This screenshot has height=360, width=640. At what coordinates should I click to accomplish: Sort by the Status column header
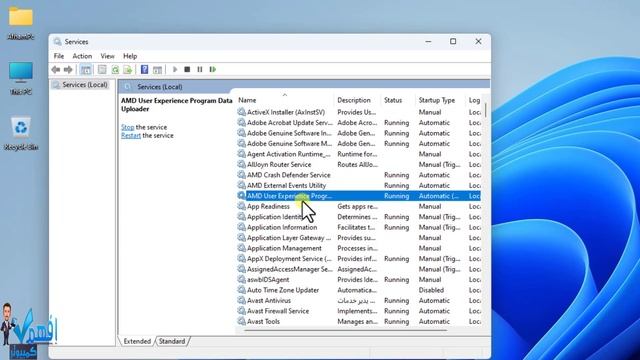pyautogui.click(x=398, y=100)
